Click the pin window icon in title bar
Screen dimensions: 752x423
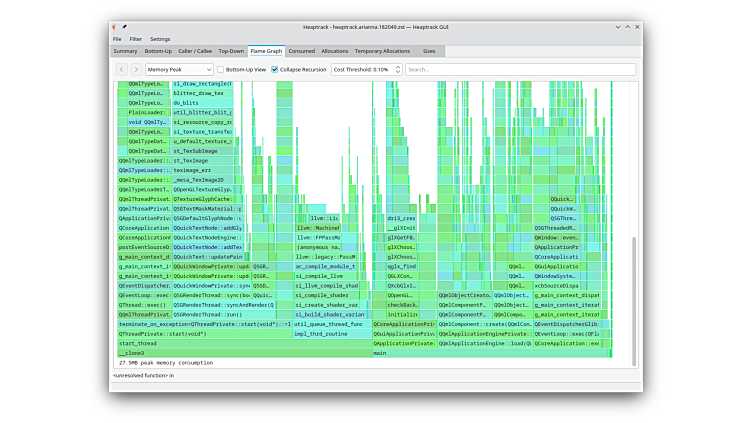pyautogui.click(x=124, y=28)
